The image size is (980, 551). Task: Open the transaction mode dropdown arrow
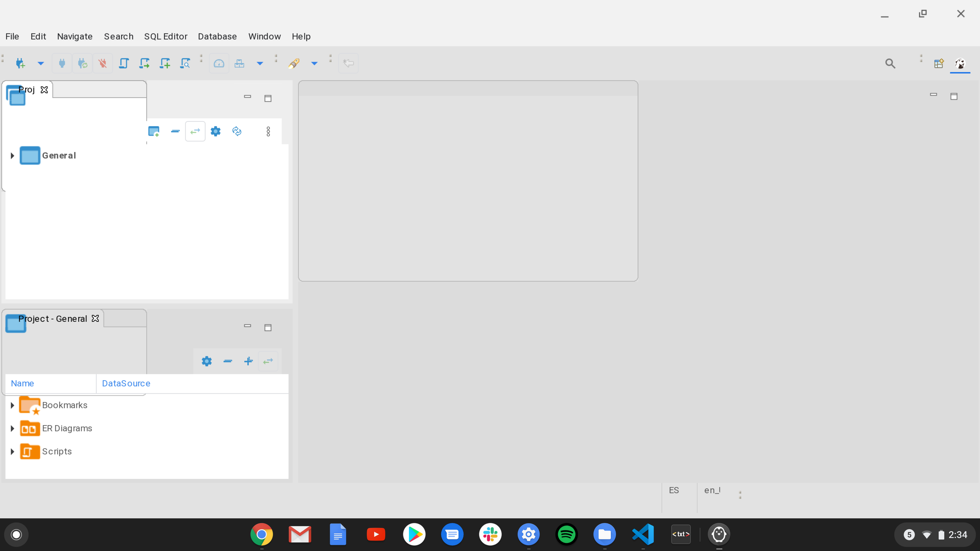260,63
